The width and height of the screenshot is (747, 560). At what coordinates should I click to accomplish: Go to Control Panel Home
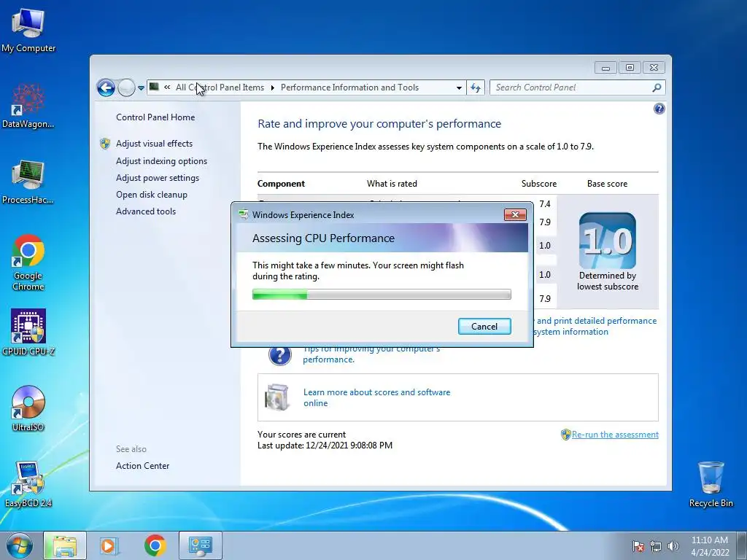click(x=155, y=117)
